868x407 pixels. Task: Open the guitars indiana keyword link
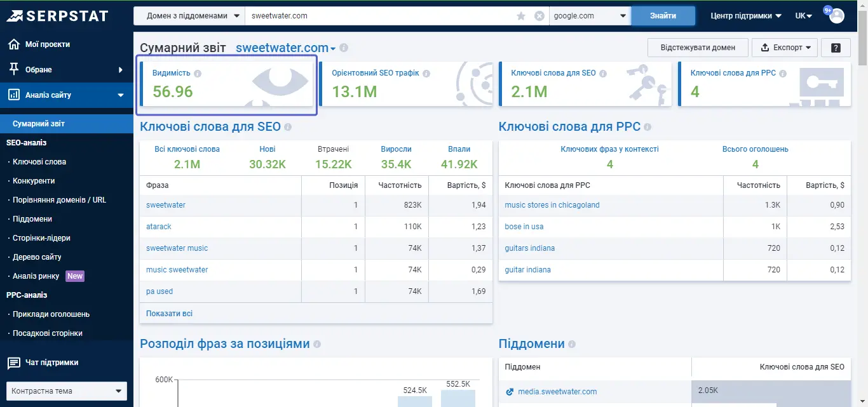click(530, 248)
